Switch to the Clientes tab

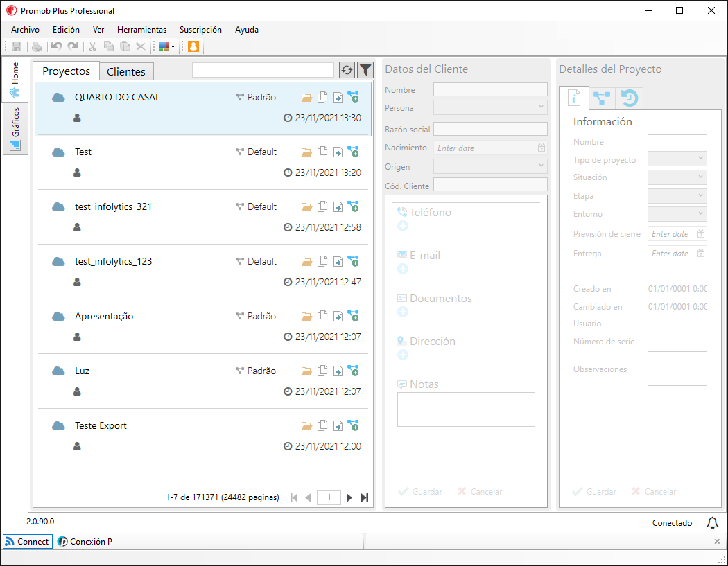(x=126, y=71)
